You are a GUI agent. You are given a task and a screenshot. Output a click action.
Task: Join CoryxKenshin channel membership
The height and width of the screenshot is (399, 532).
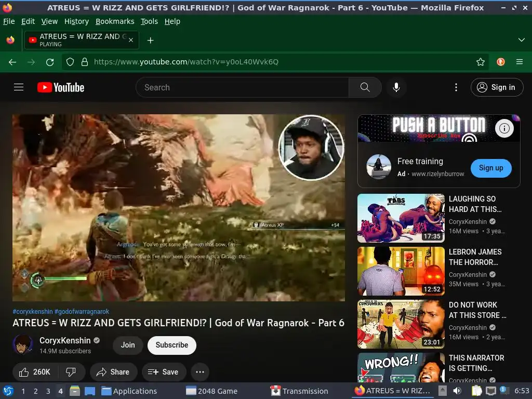128,345
